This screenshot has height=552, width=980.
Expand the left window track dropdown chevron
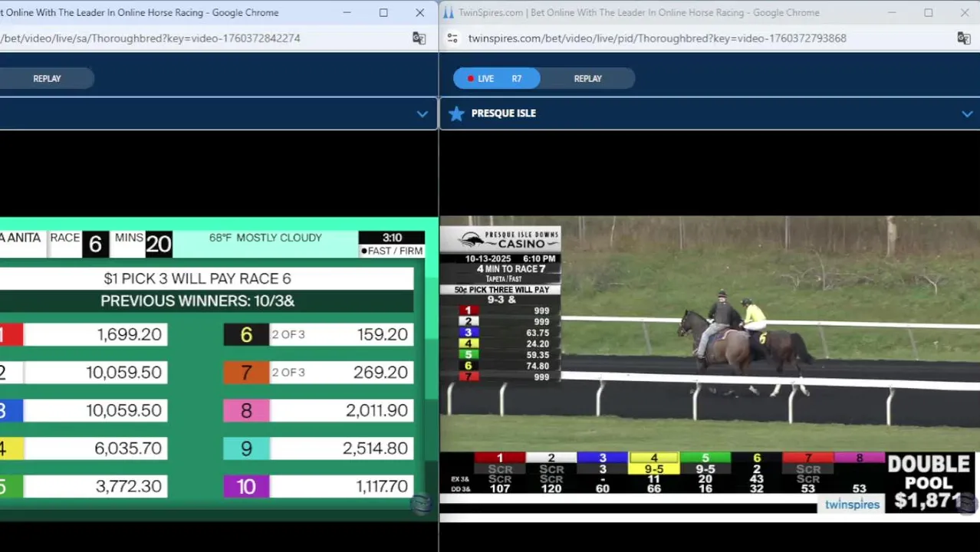pyautogui.click(x=422, y=113)
